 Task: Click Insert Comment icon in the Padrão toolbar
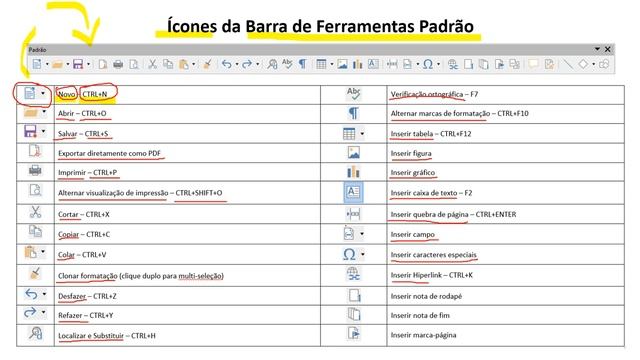click(x=533, y=64)
